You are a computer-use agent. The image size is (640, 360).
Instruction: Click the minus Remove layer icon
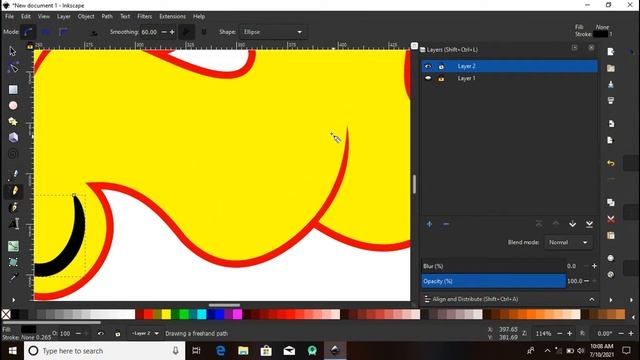[446, 224]
